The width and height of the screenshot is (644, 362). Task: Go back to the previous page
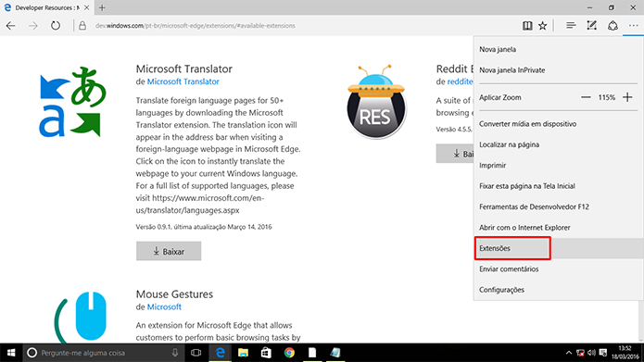point(11,26)
